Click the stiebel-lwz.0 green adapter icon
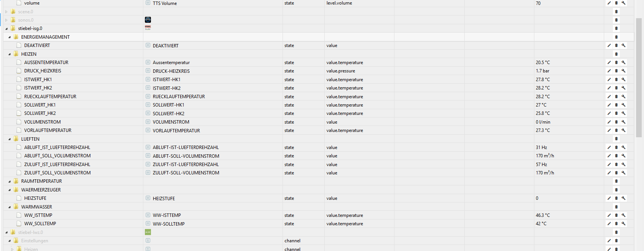Screen dimensions: 644x251 point(148,232)
